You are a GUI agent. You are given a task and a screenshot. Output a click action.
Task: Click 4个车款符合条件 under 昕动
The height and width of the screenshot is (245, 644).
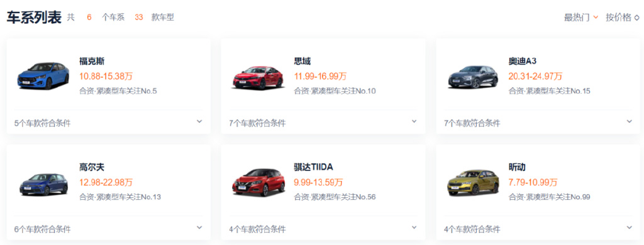click(x=472, y=229)
